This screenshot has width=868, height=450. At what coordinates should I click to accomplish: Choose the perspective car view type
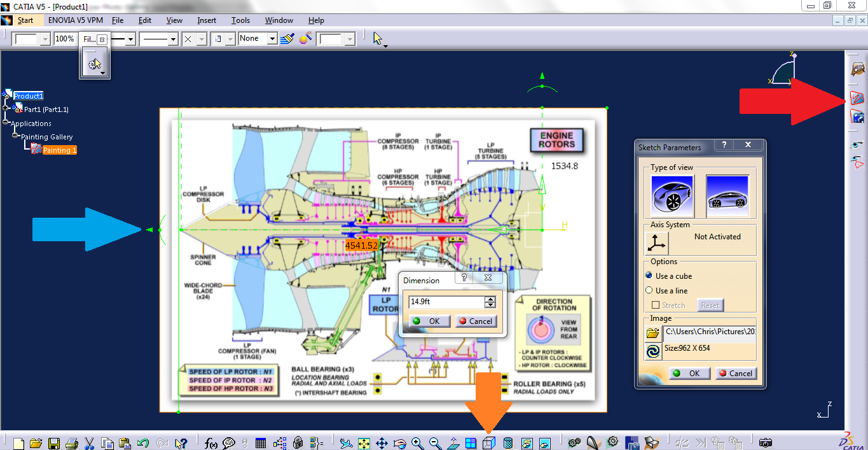(x=673, y=196)
